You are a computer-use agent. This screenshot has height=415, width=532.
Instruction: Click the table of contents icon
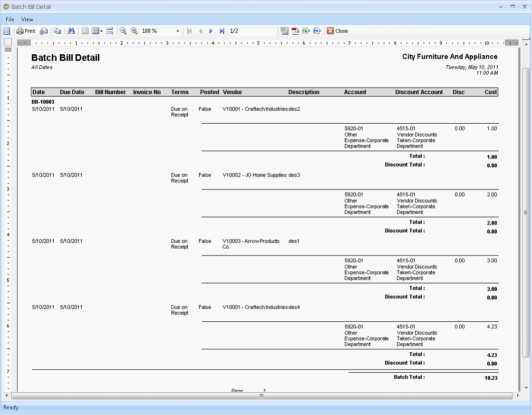click(x=7, y=31)
